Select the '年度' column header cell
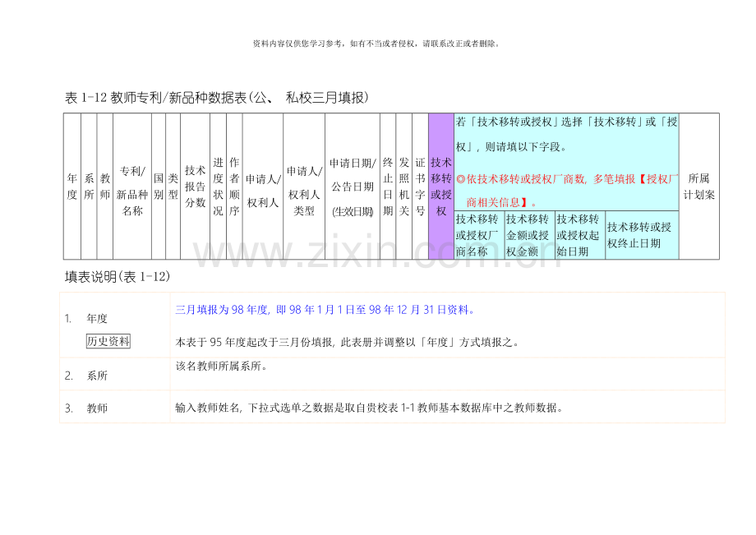756x535 pixels. coord(72,187)
